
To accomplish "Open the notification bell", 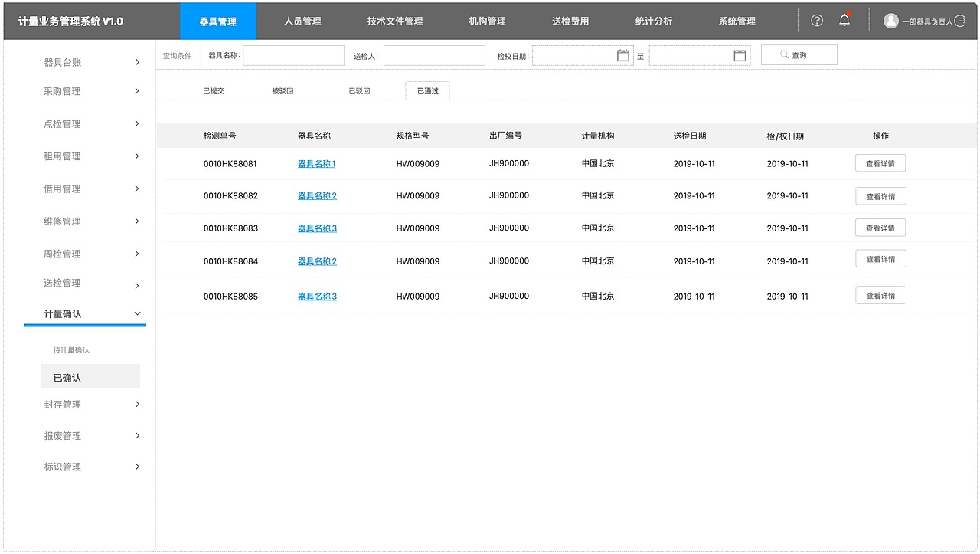I will click(x=844, y=20).
